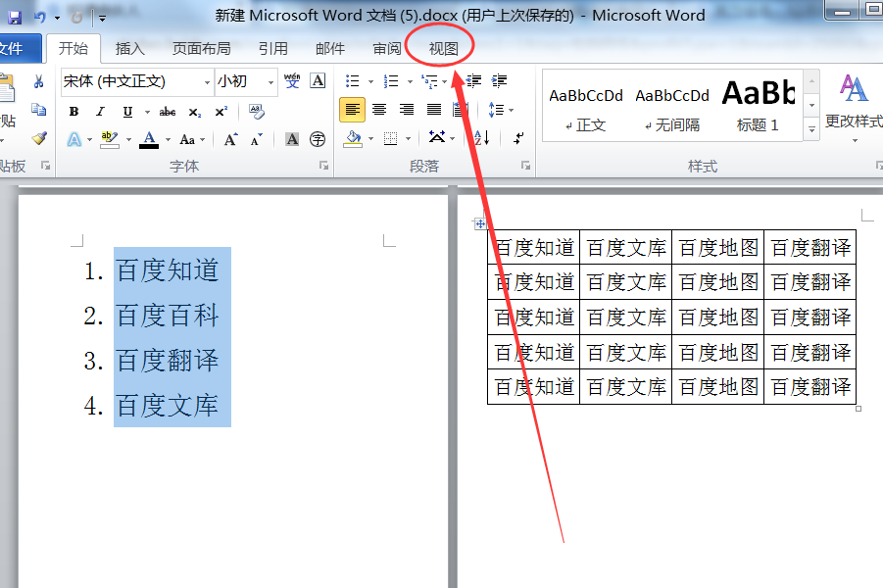This screenshot has width=883, height=588.
Task: Switch to the 审阅 (Review) tab
Action: tap(387, 49)
